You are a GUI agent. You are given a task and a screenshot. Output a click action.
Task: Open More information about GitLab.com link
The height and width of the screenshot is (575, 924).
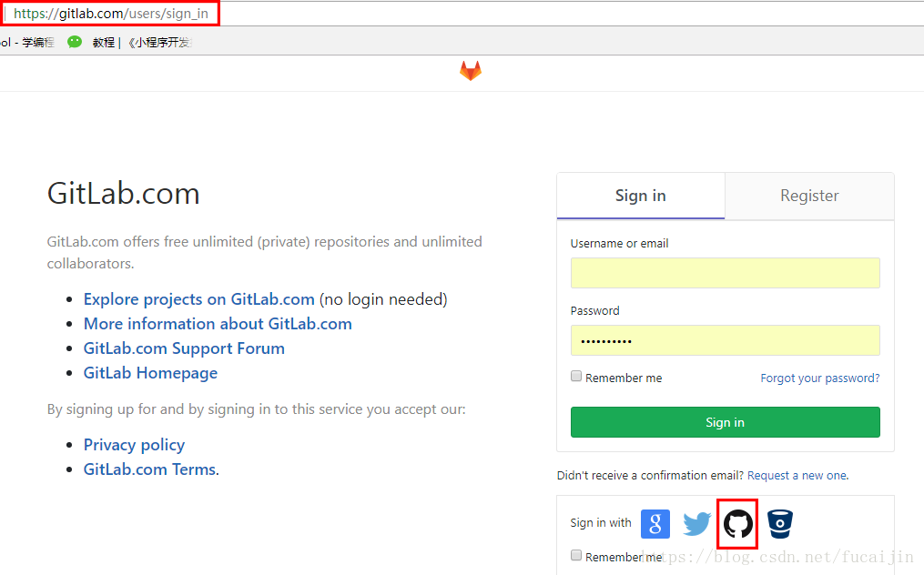pos(218,324)
